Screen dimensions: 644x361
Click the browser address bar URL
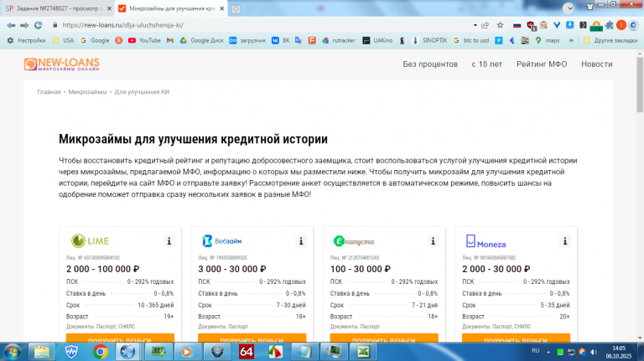[123, 25]
